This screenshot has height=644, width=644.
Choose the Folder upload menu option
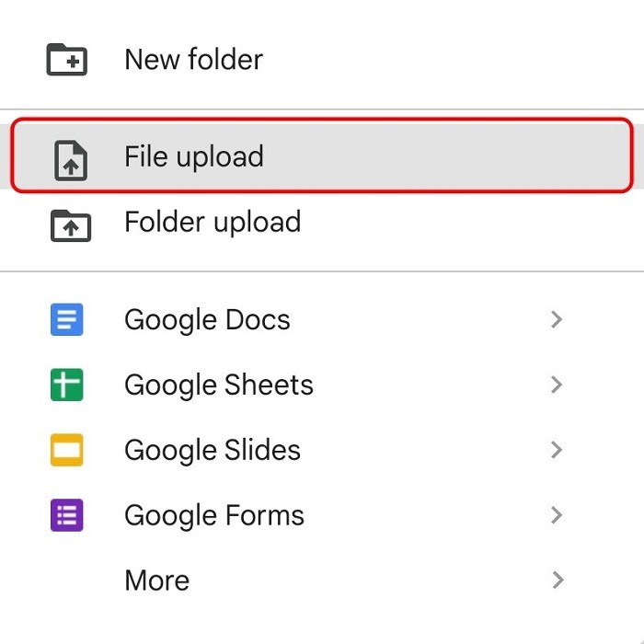click(x=213, y=223)
